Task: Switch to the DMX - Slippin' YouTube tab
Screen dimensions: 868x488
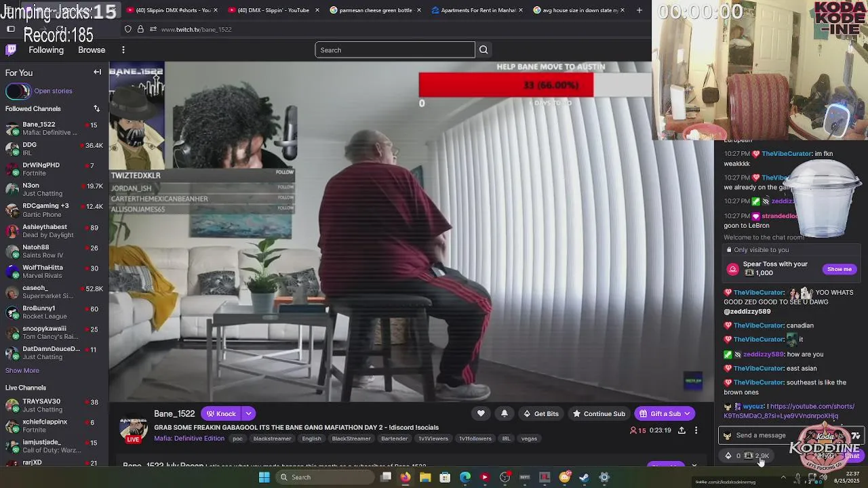Action: point(273,10)
